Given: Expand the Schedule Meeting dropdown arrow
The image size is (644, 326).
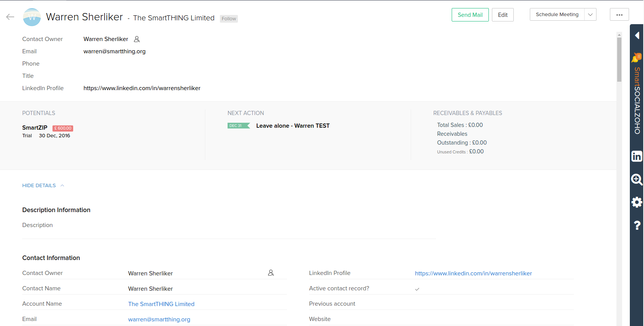Looking at the screenshot, I should pyautogui.click(x=590, y=15).
